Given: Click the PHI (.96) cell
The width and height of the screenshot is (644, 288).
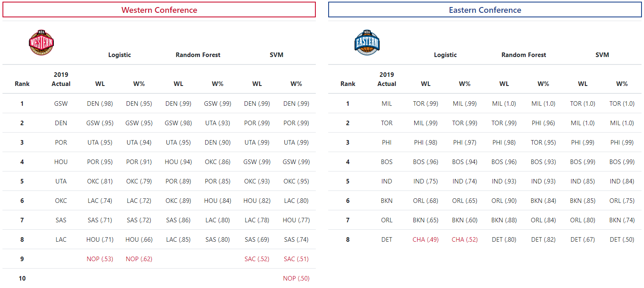Looking at the screenshot, I should click(543, 123).
